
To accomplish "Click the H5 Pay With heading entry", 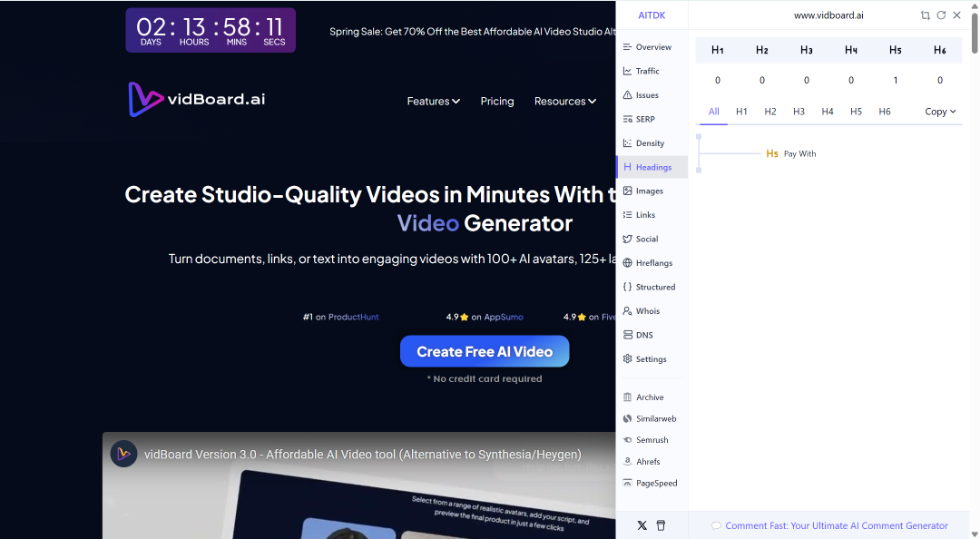I will click(790, 154).
